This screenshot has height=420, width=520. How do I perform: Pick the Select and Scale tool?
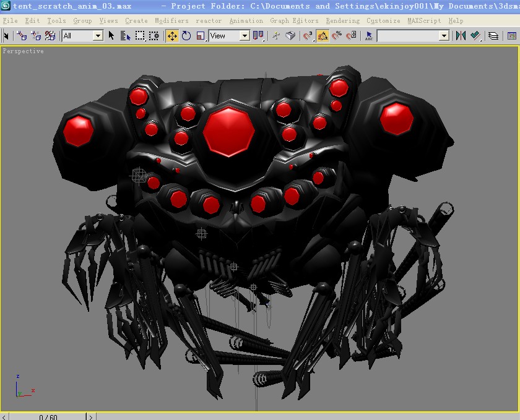click(201, 36)
